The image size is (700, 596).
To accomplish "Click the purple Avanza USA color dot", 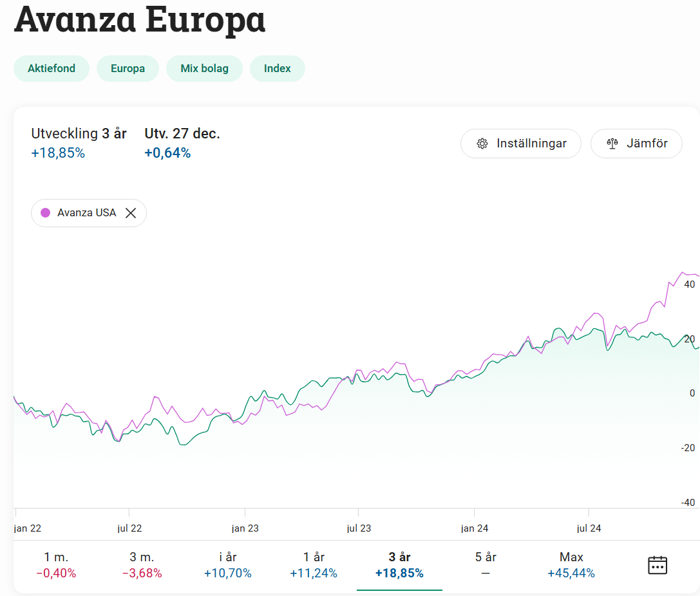I will pos(45,213).
